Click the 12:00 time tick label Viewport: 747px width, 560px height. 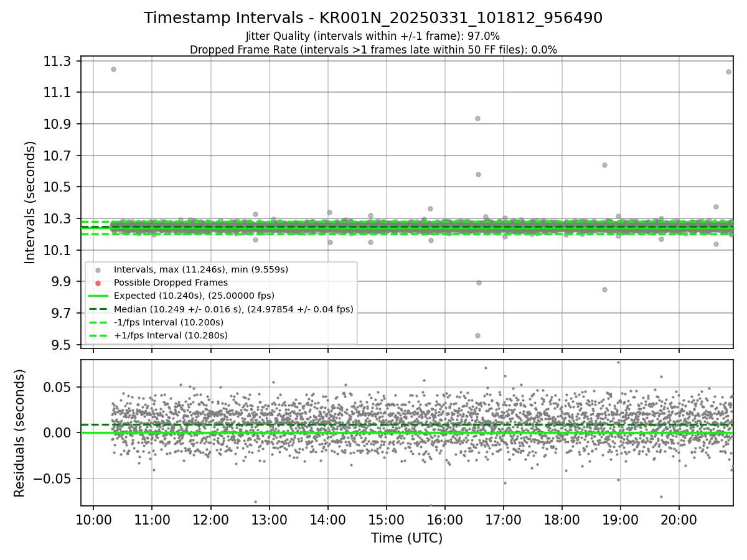pyautogui.click(x=210, y=520)
